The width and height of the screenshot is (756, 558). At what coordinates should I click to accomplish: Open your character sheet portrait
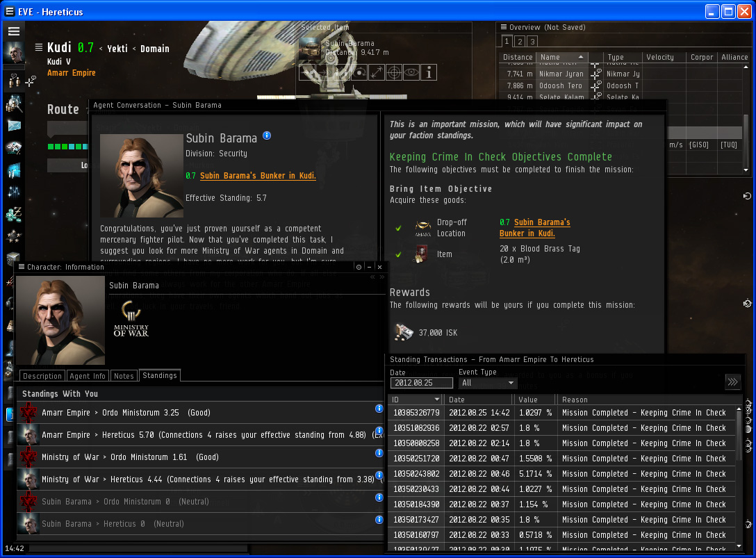(x=13, y=53)
